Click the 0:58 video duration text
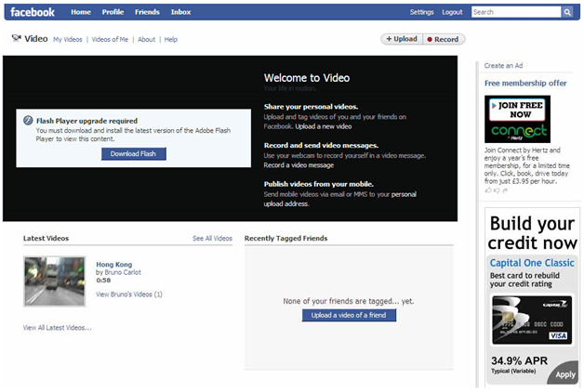The image size is (584, 392). (x=103, y=281)
